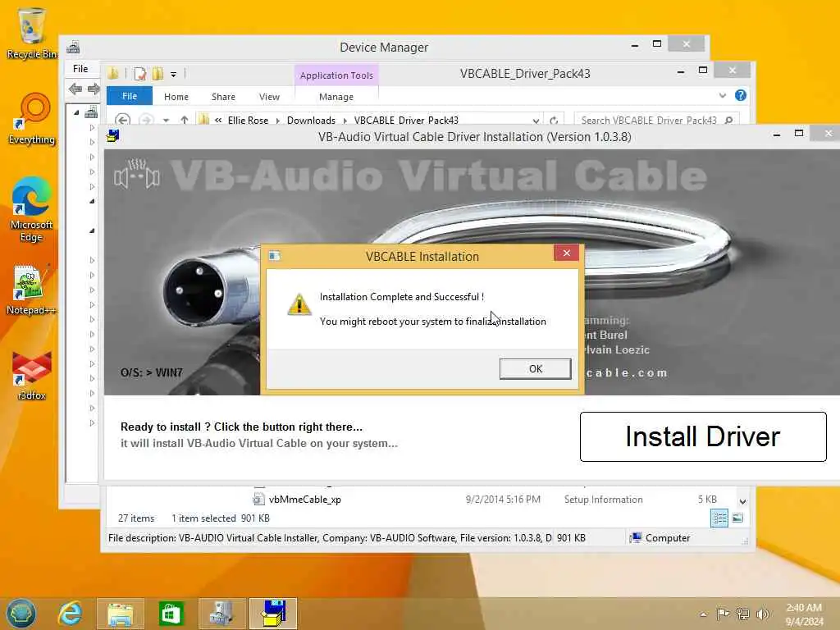The image size is (840, 630).
Task: Select the Everything desktop shortcut
Action: click(32, 119)
